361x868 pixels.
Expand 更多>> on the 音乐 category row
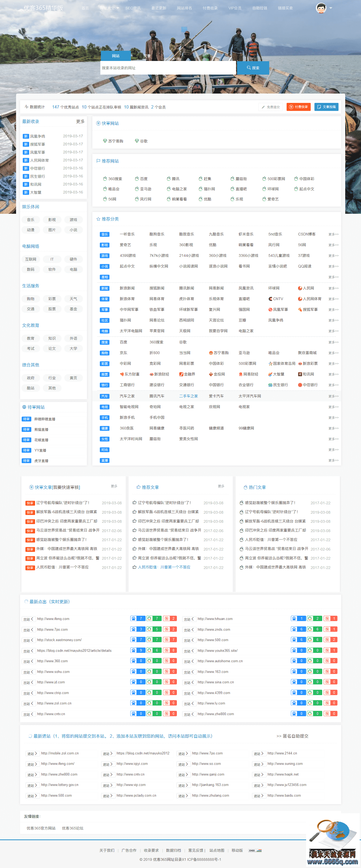333,234
